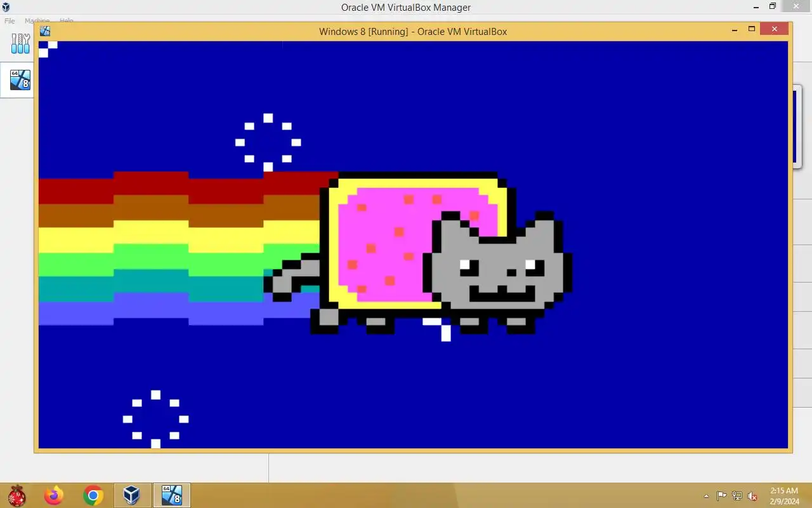Launch Google Chrome from the taskbar
Image resolution: width=812 pixels, height=508 pixels.
tap(93, 495)
